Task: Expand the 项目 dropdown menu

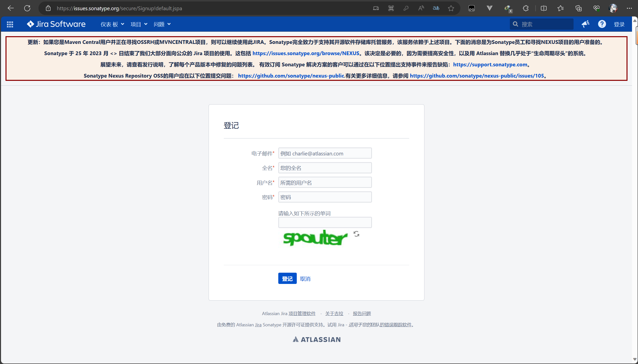Action: tap(139, 24)
